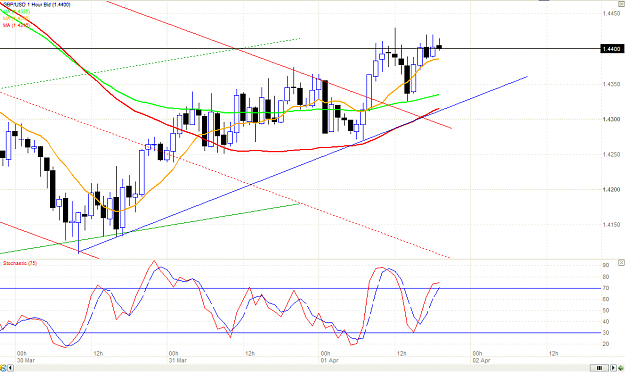Image resolution: width=625 pixels, height=372 pixels.
Task: Click the 1.4200 price axis label
Action: point(611,189)
